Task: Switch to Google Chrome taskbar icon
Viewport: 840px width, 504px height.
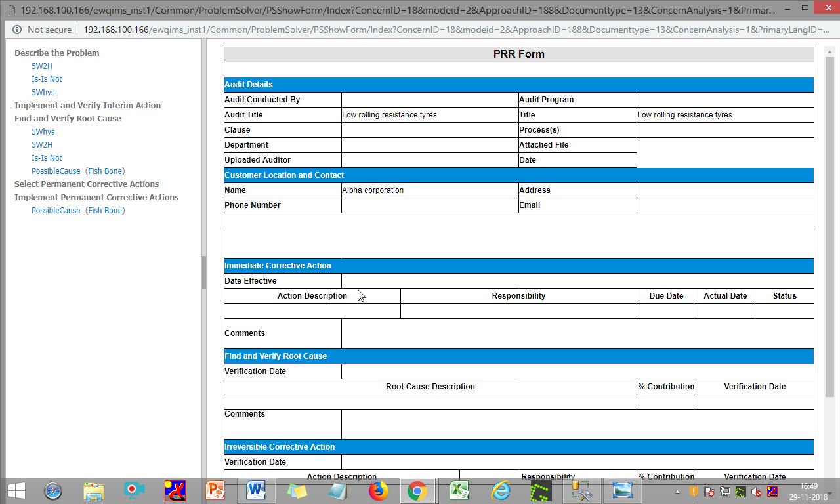Action: (417, 490)
